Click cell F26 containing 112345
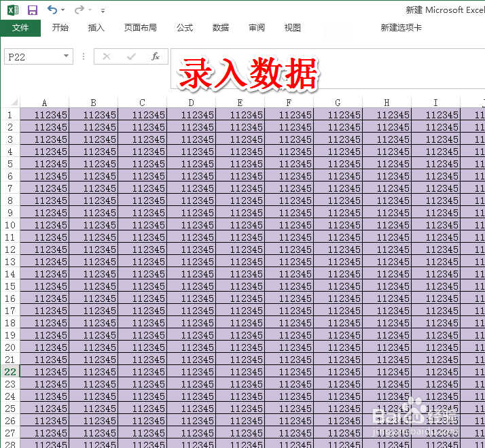The image size is (485, 448). click(x=289, y=420)
